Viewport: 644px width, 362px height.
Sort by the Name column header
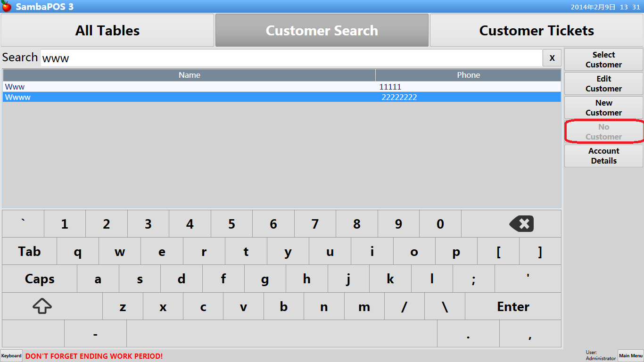click(190, 75)
